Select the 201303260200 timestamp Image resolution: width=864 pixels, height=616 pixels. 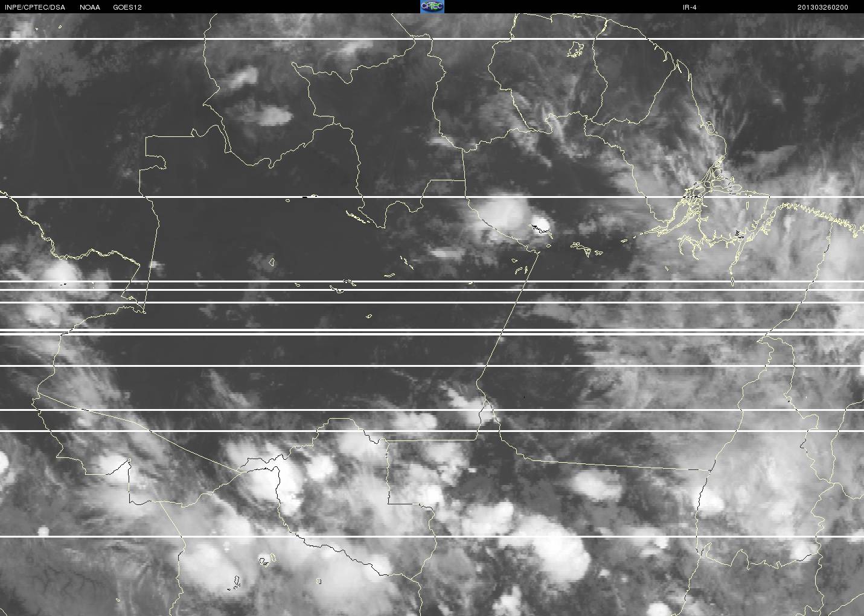point(823,7)
